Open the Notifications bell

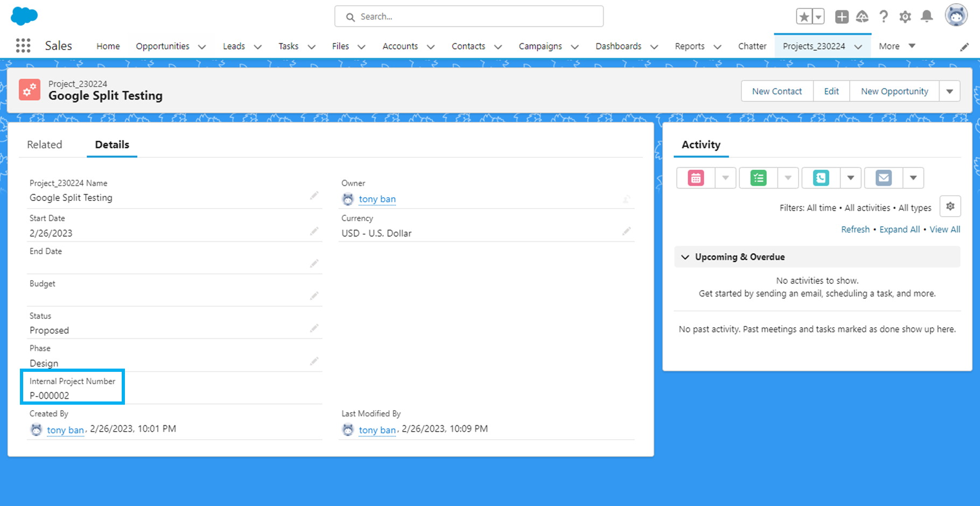(927, 17)
